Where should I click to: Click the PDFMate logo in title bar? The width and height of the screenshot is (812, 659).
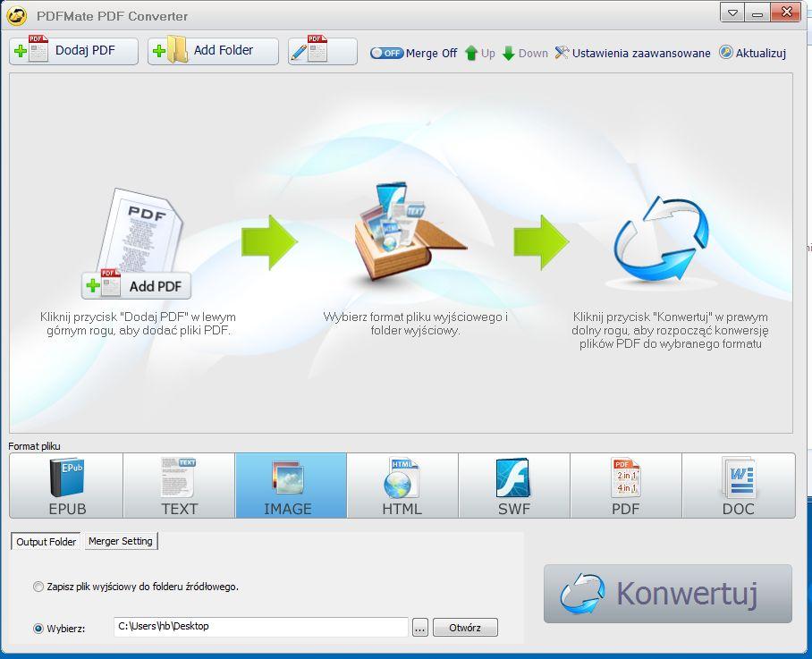[17, 16]
